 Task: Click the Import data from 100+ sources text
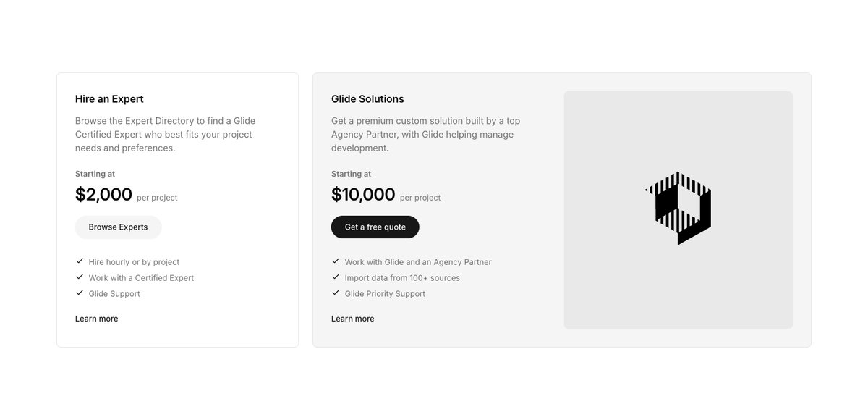tap(402, 278)
